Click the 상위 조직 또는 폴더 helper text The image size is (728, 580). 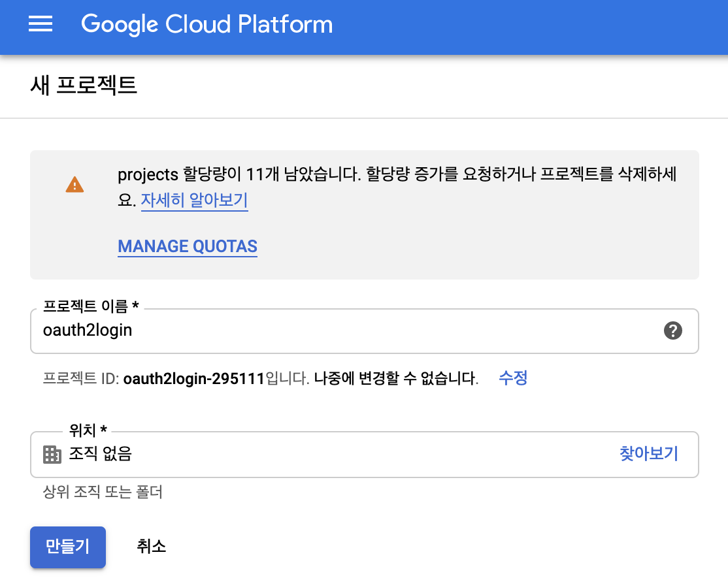[x=103, y=492]
